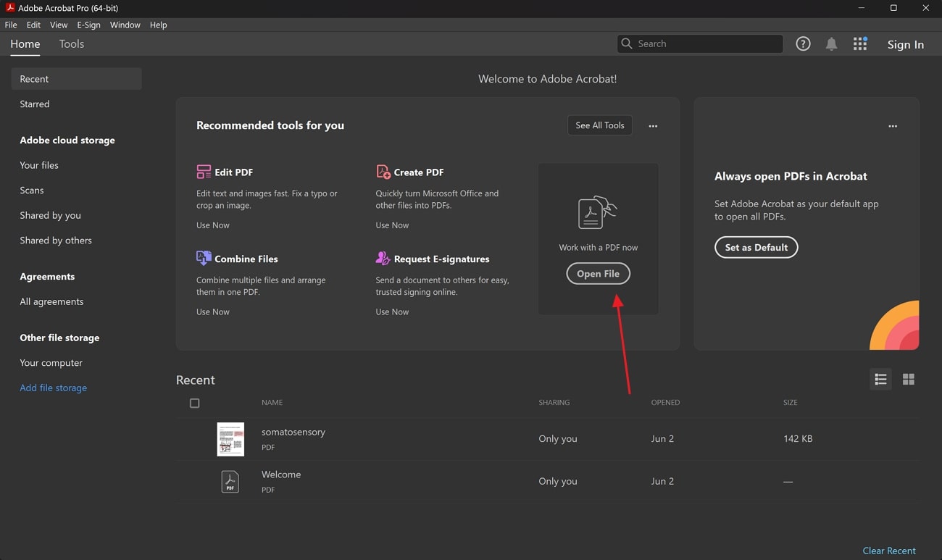The image size is (942, 560).
Task: Open more options in Always open PDFs card
Action: 893,126
